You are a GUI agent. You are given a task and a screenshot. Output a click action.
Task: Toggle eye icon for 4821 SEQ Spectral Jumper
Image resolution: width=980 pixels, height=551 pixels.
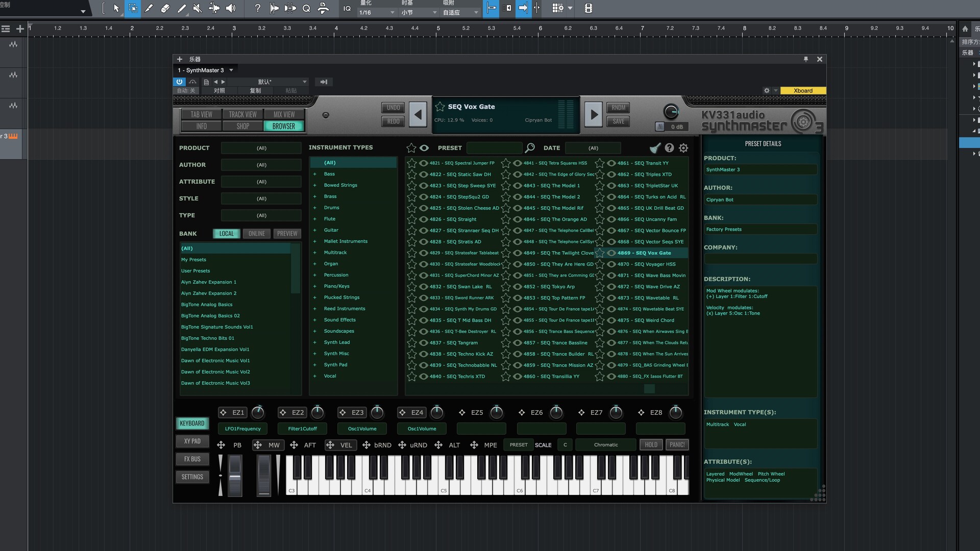[424, 163]
